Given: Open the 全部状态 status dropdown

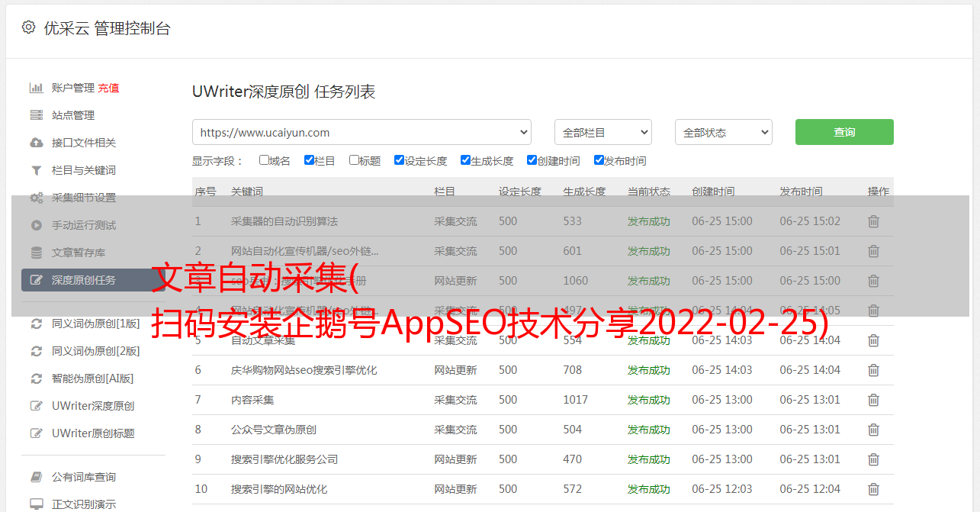Looking at the screenshot, I should point(723,132).
